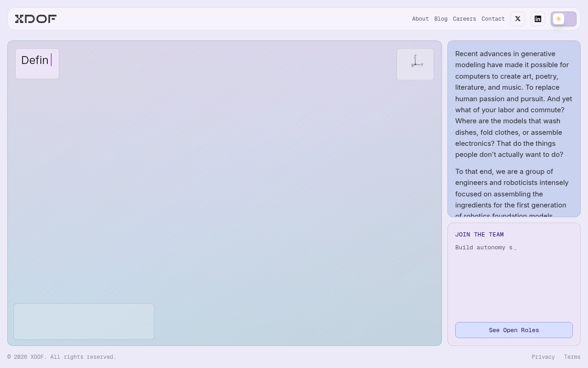
Task: Open the X (Twitter) profile icon
Action: coord(518,19)
